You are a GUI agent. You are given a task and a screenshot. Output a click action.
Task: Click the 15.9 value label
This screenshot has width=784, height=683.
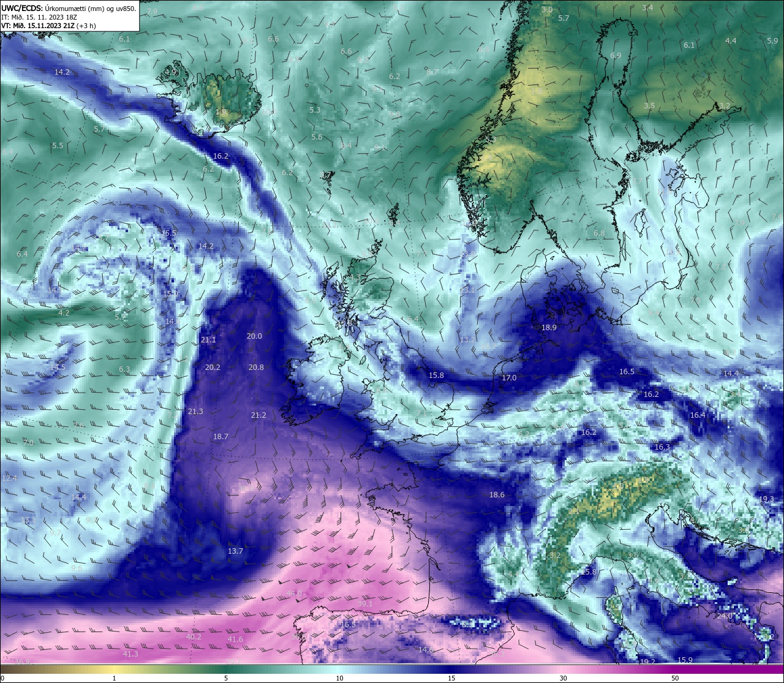(x=685, y=660)
